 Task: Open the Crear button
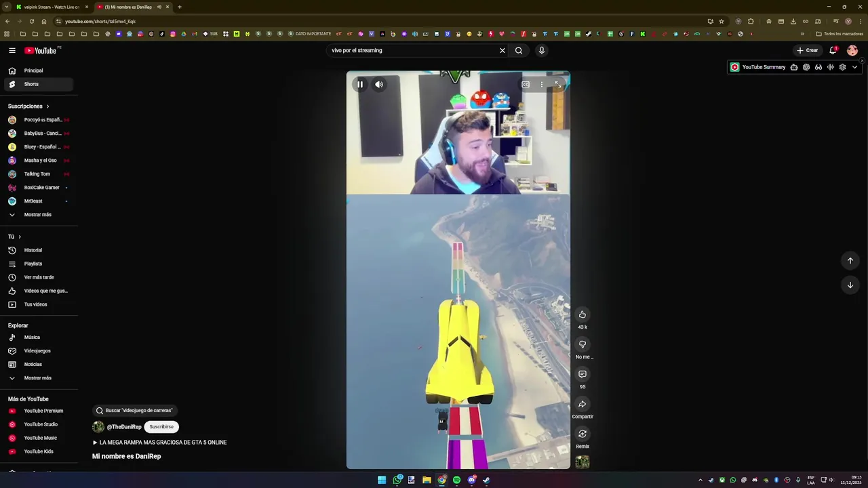click(807, 50)
